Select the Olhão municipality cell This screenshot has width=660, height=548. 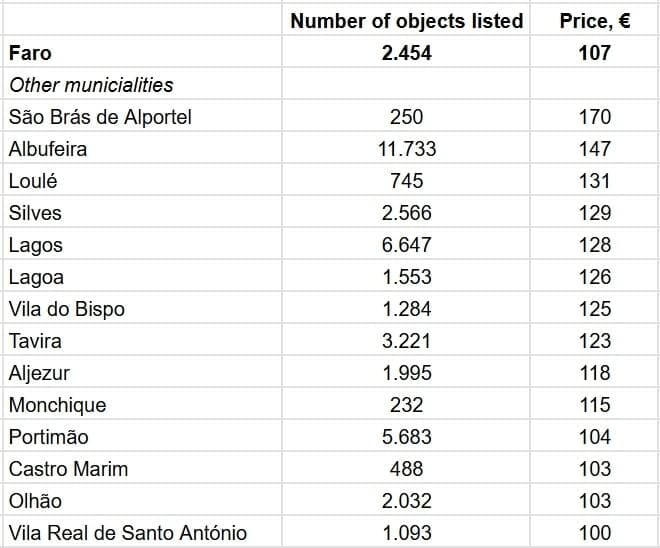click(x=35, y=501)
